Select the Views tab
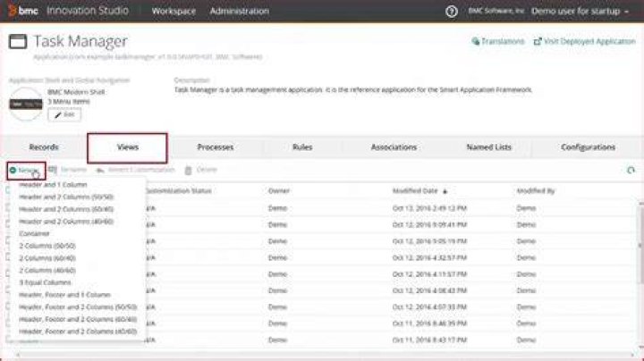644x361 pixels. 127,147
